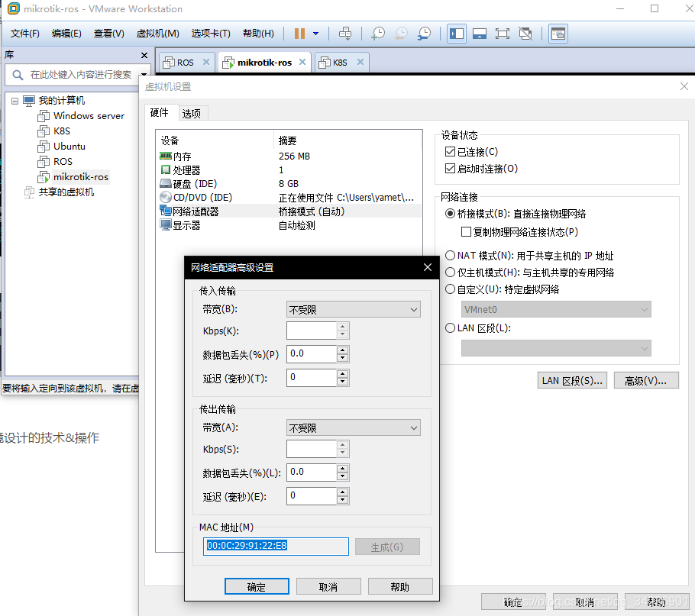Open the power options dropdown arrow
Screen dimensions: 695x616
[x=315, y=34]
